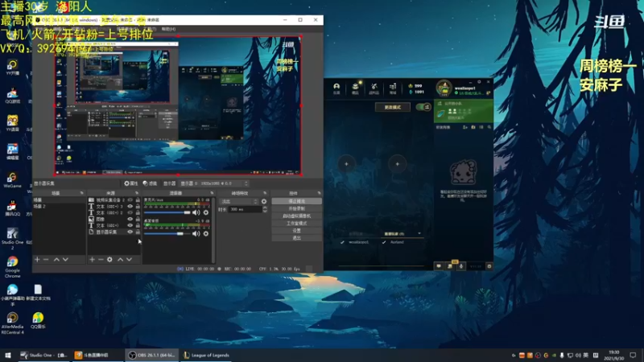
Task: Open the Filters button above the OBS docks
Action: 150,183
